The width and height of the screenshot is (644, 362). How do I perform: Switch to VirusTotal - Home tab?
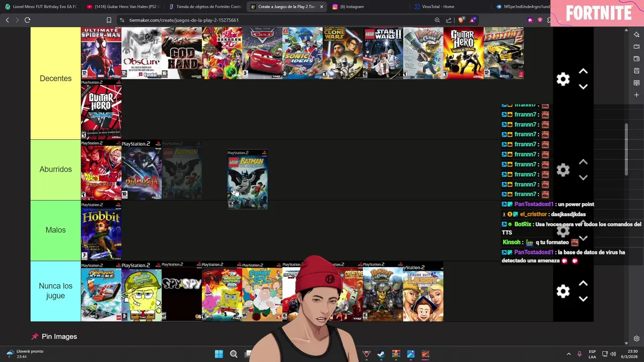438,7
